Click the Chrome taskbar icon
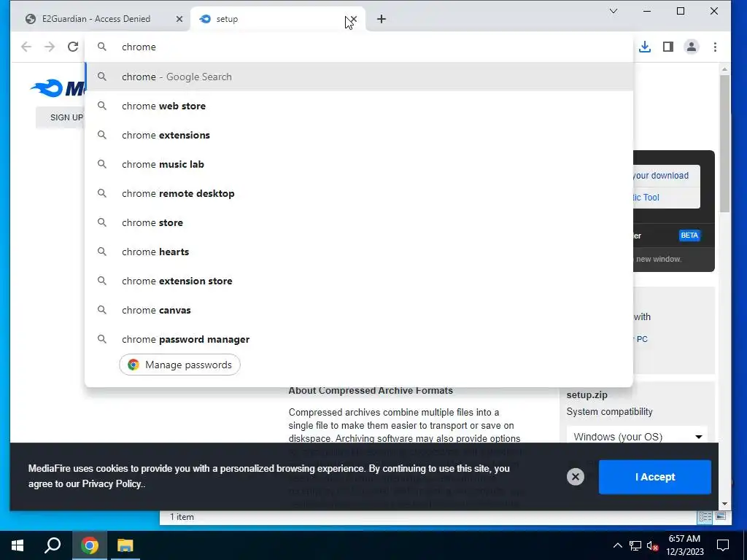Viewport: 747px width, 560px height. click(x=90, y=545)
